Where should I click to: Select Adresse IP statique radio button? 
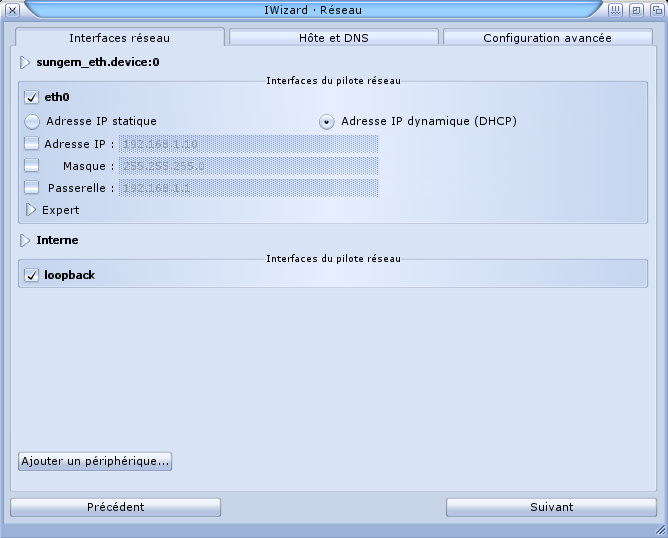click(x=32, y=122)
